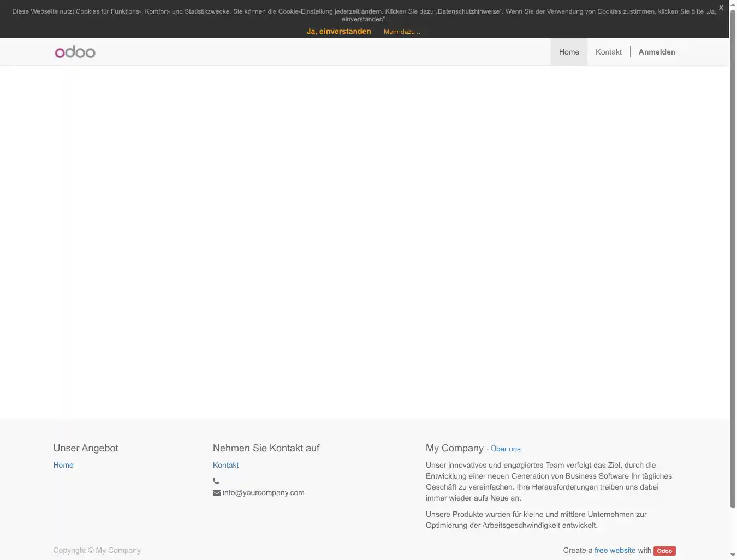Accept cookies with 'Ja, einverstanden'
The height and width of the screenshot is (560, 737).
pos(338,32)
